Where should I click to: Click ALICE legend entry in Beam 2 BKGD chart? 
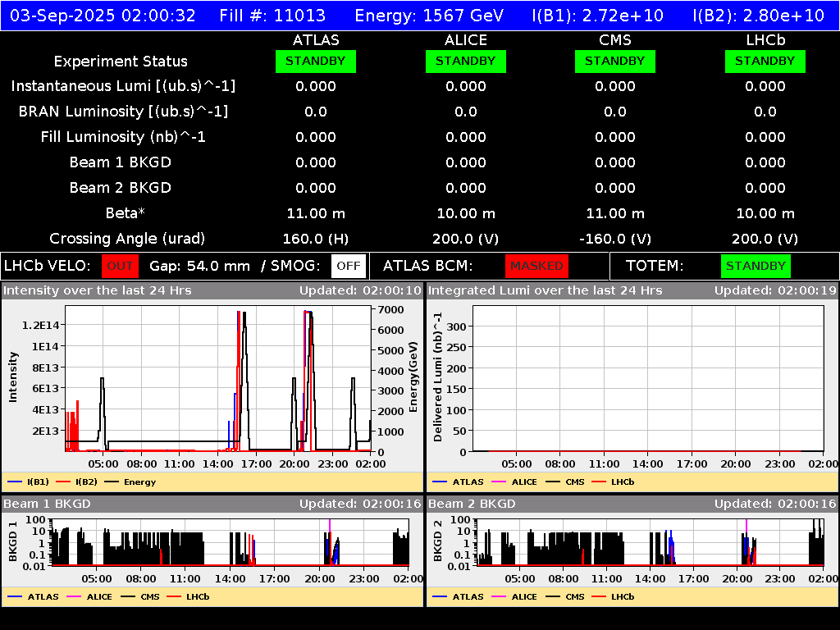tap(514, 597)
